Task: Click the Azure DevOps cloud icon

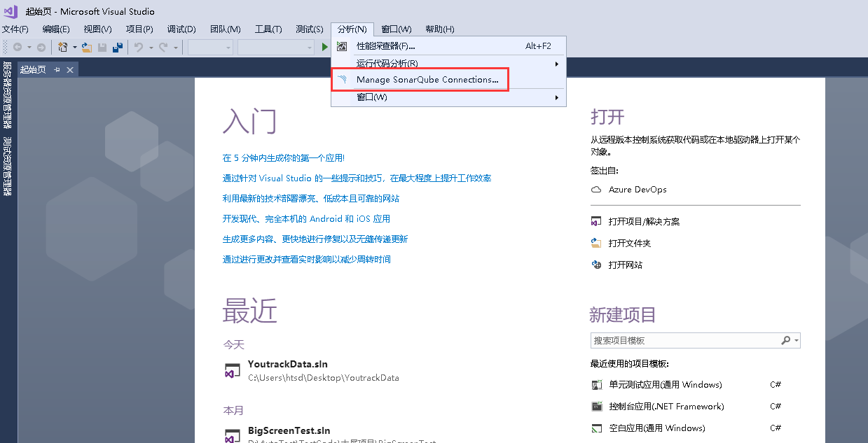Action: click(596, 189)
